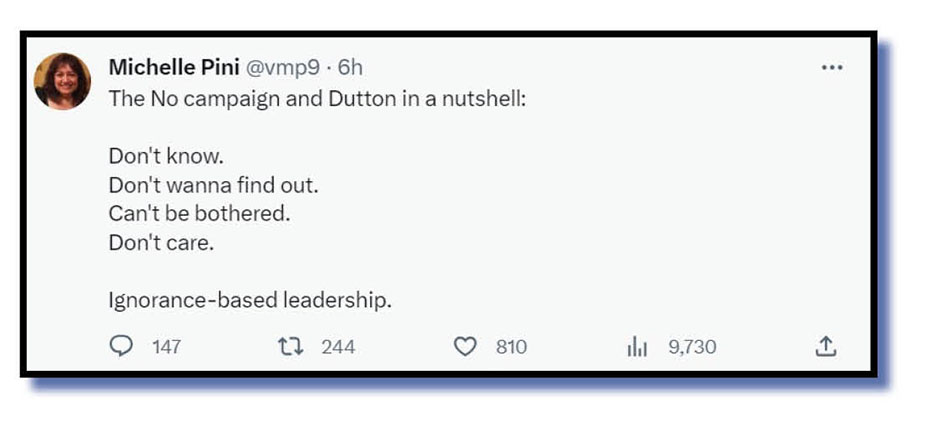Click the "Don't know." text line
The width and height of the screenshot is (935, 446).
click(x=166, y=157)
